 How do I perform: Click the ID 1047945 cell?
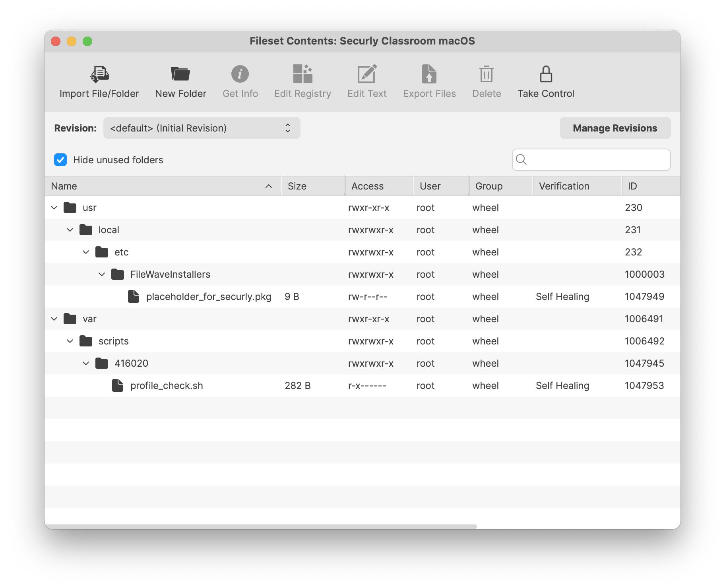pyautogui.click(x=644, y=363)
